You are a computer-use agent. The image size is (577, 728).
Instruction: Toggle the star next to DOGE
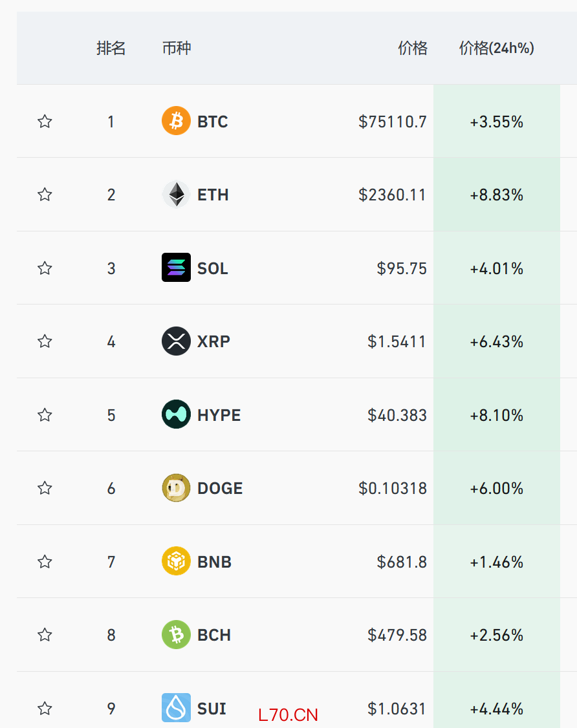click(45, 488)
